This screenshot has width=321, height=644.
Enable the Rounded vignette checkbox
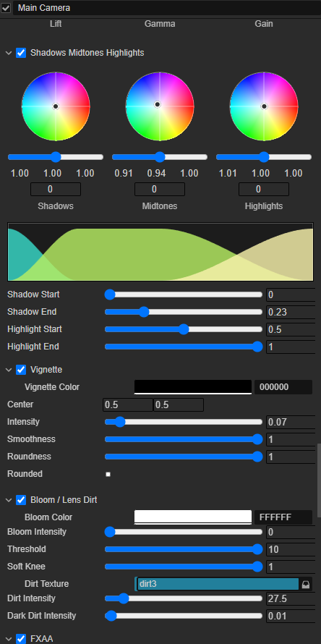click(108, 474)
